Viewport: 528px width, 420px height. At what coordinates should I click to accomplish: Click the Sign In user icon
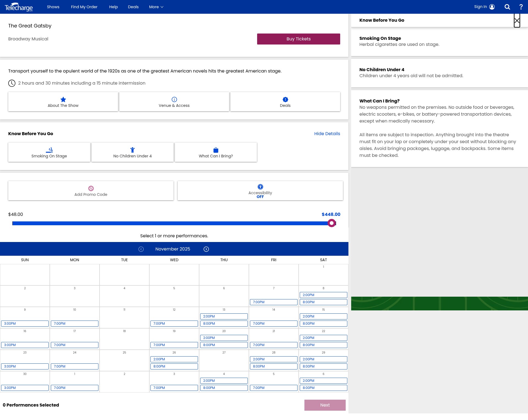(492, 7)
